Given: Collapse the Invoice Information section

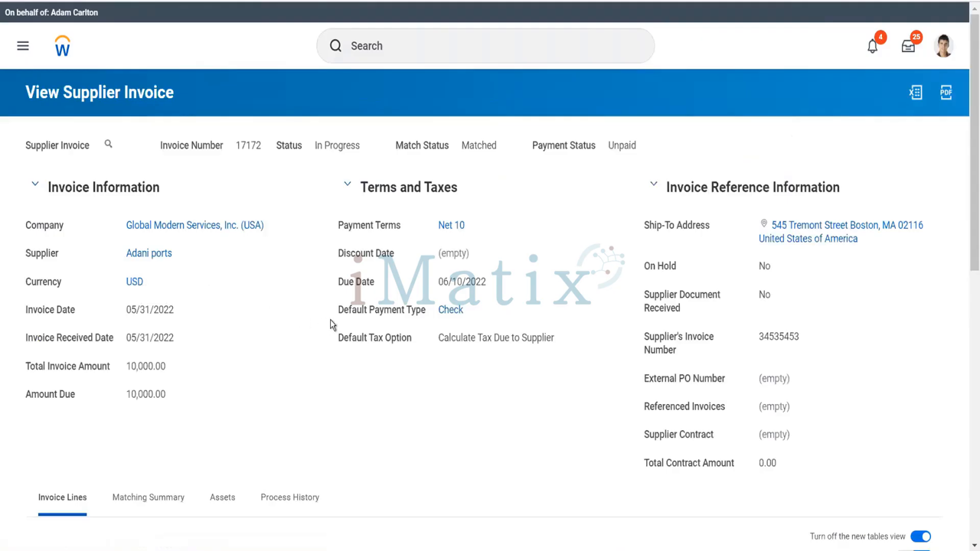Looking at the screenshot, I should (34, 184).
